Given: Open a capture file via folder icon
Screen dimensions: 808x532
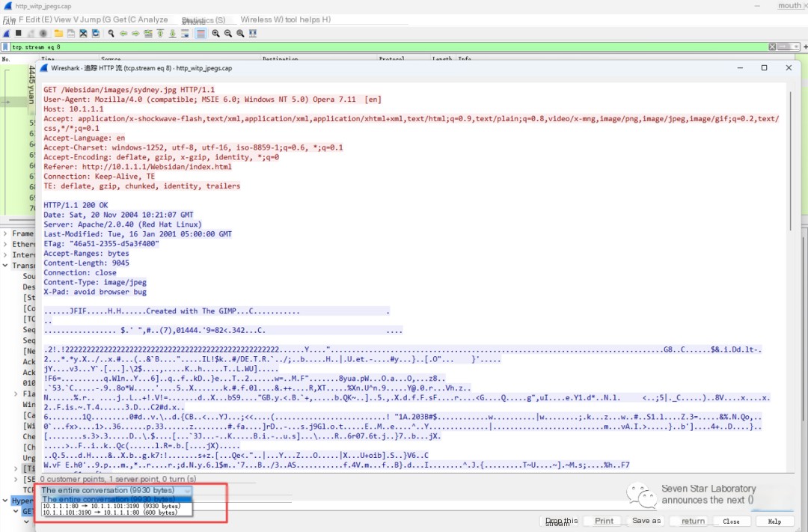Looking at the screenshot, I should tap(59, 34).
